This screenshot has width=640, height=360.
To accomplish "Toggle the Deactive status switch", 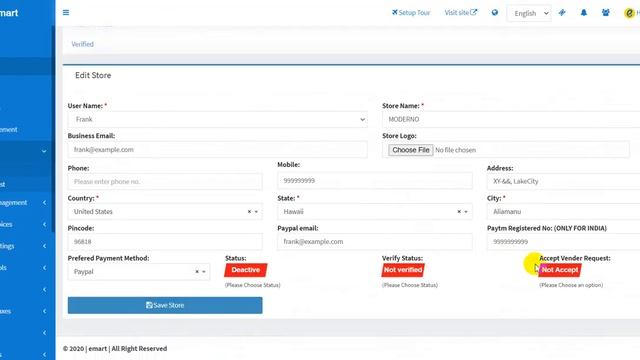I will click(246, 270).
